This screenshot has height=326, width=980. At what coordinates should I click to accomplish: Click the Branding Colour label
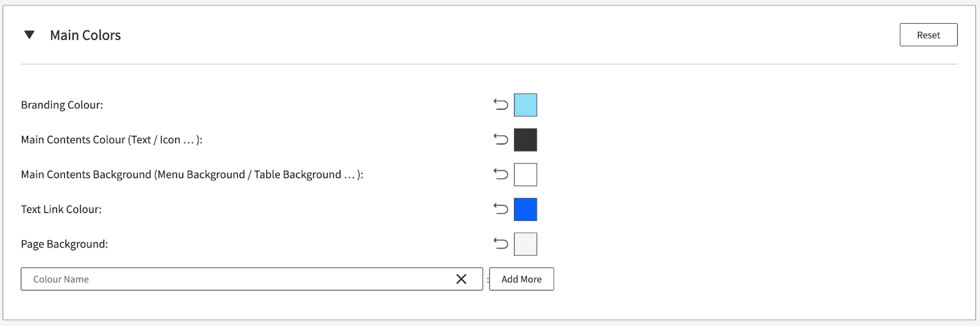pos(62,105)
